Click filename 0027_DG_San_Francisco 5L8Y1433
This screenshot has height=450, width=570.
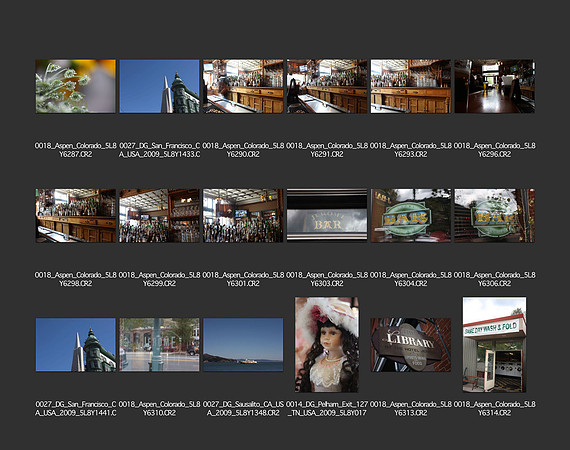pos(160,150)
